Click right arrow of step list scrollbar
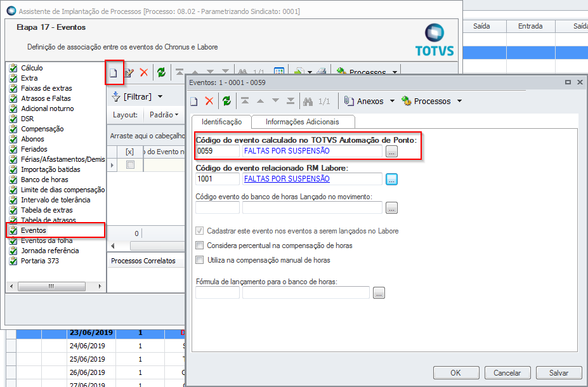 (x=100, y=287)
